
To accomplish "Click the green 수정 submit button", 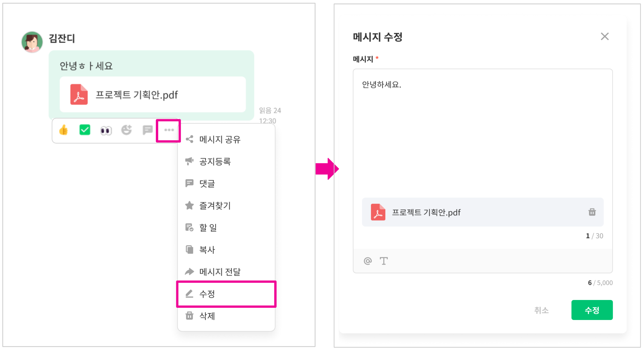I will (592, 310).
